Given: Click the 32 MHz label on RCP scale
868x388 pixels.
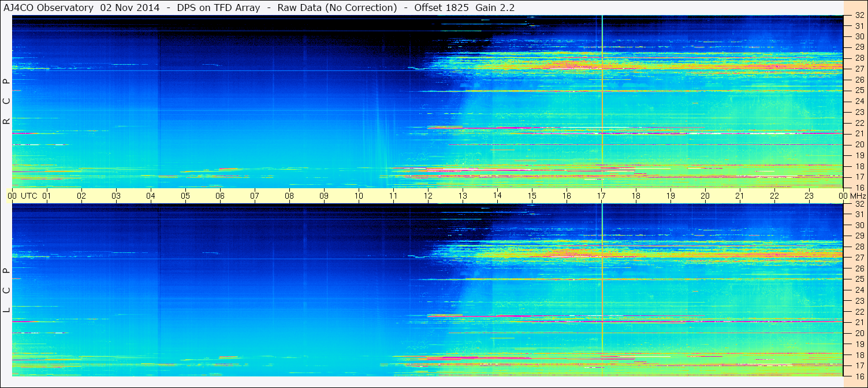Looking at the screenshot, I should [859, 16].
